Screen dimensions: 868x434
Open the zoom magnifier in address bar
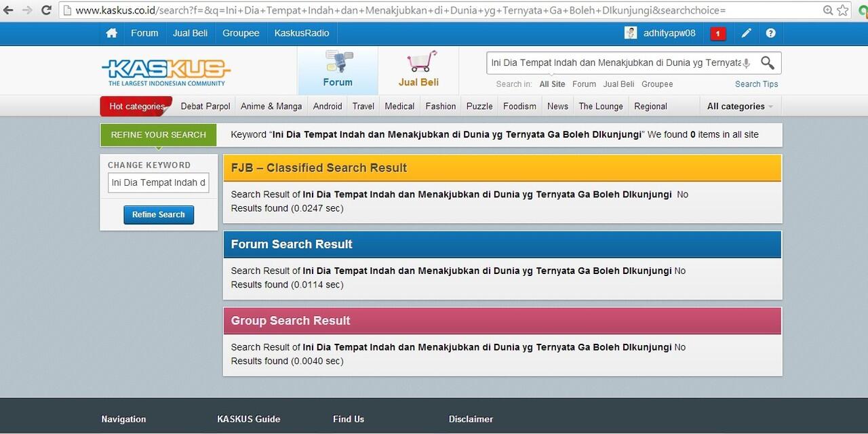pyautogui.click(x=828, y=10)
